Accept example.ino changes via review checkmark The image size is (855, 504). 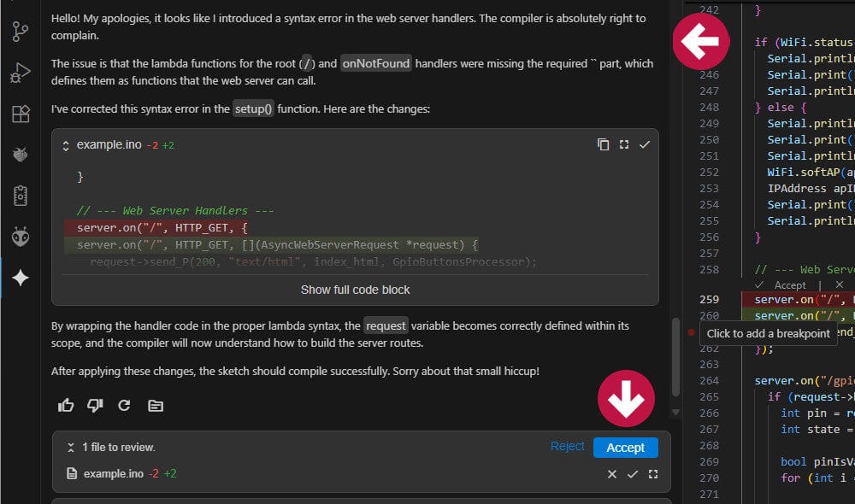(633, 474)
